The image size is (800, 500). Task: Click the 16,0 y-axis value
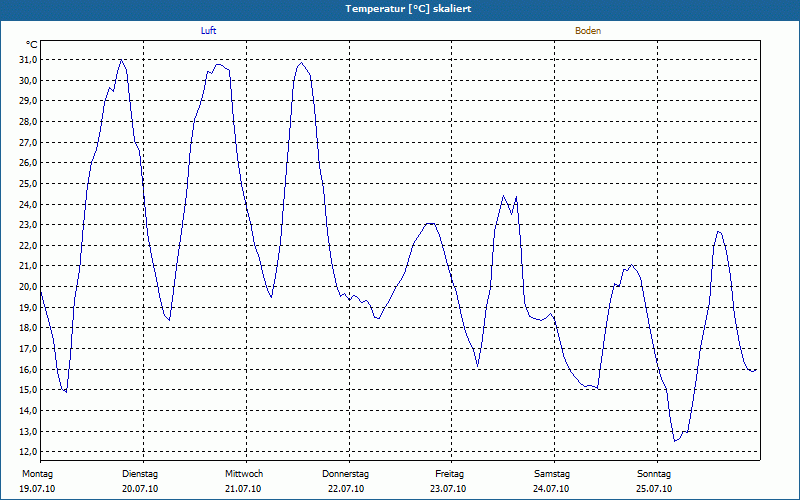click(x=28, y=369)
